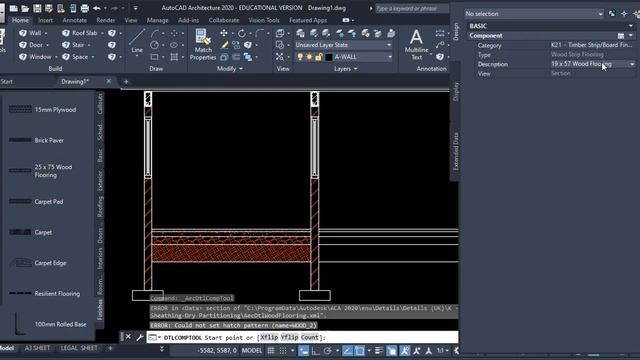
Task: Click the Open file icon in quick access toolbar
Action: coord(25,8)
